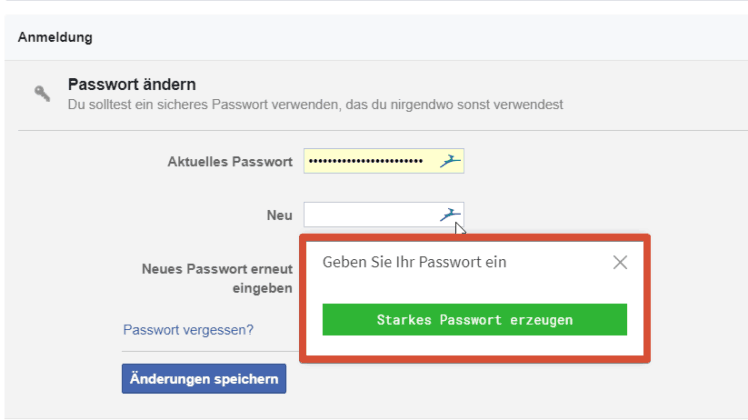The image size is (748, 420).
Task: Select the Passwort ändern heading
Action: pos(132,84)
